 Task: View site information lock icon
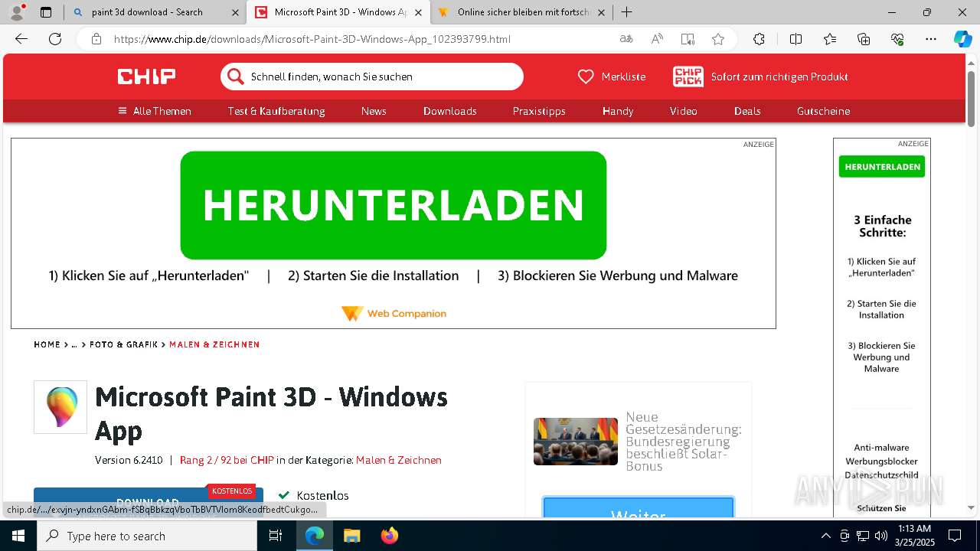[96, 39]
